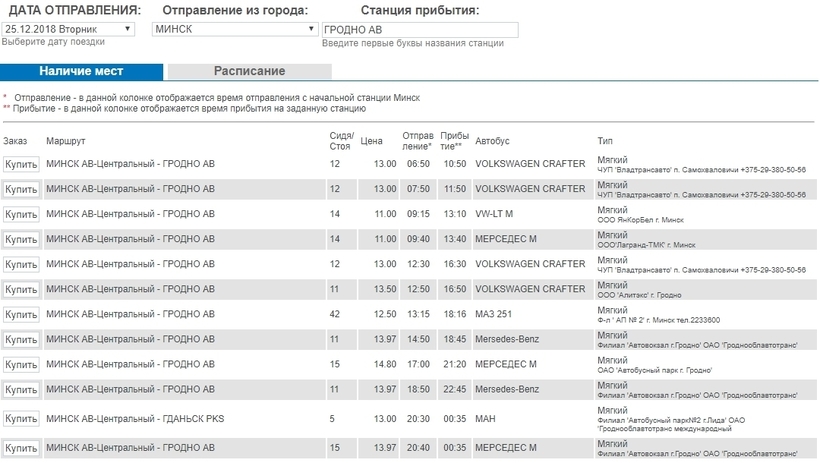Click the Цена column header

pos(371,141)
